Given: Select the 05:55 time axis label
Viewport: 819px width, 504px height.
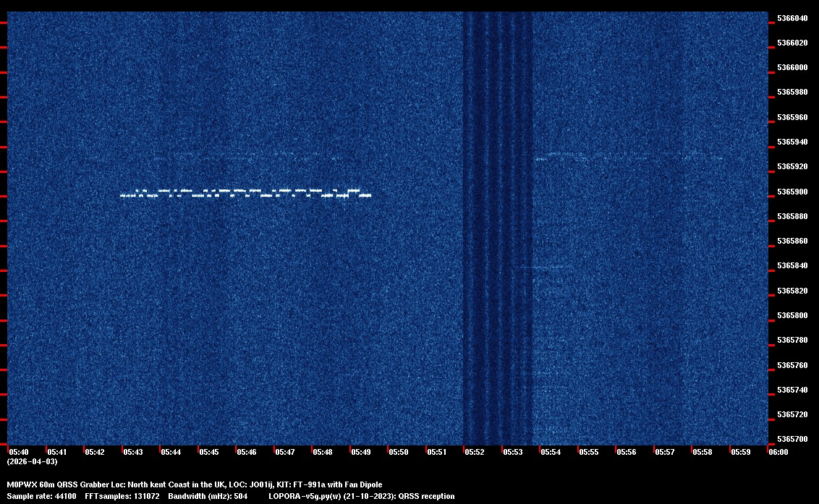Looking at the screenshot, I should [589, 452].
